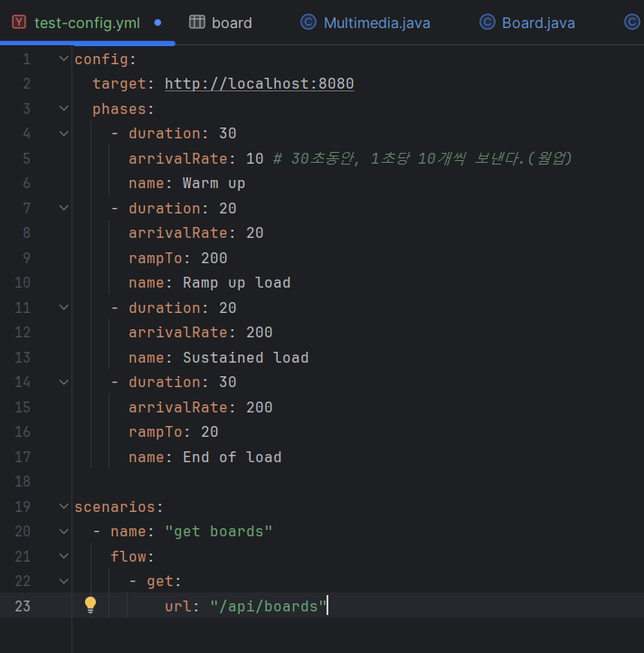Click the table icon on board tab
This screenshot has width=644, height=653.
(197, 22)
